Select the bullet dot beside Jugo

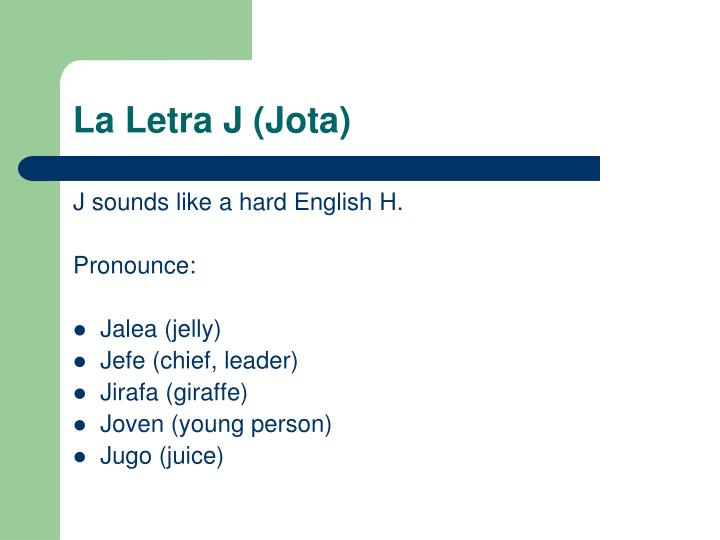pyautogui.click(x=80, y=457)
